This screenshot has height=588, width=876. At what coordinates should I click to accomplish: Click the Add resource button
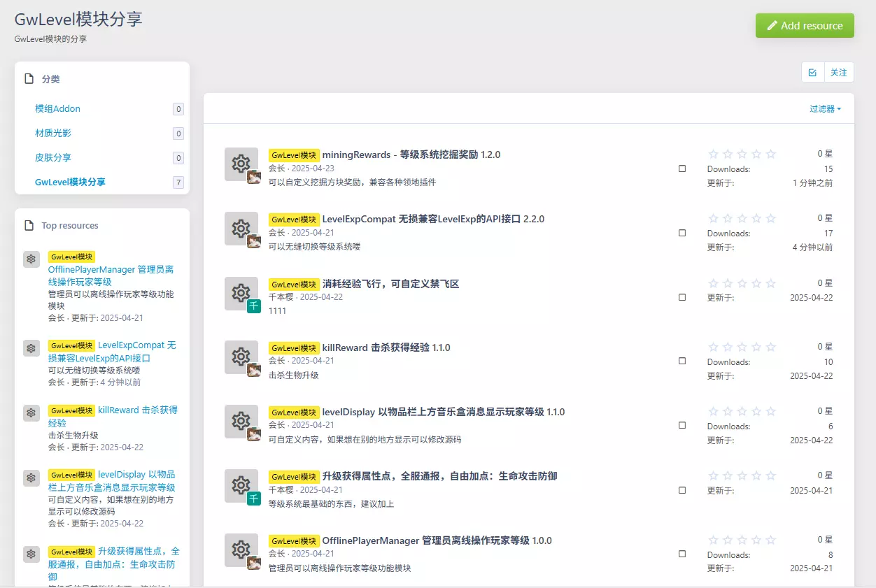pyautogui.click(x=805, y=25)
